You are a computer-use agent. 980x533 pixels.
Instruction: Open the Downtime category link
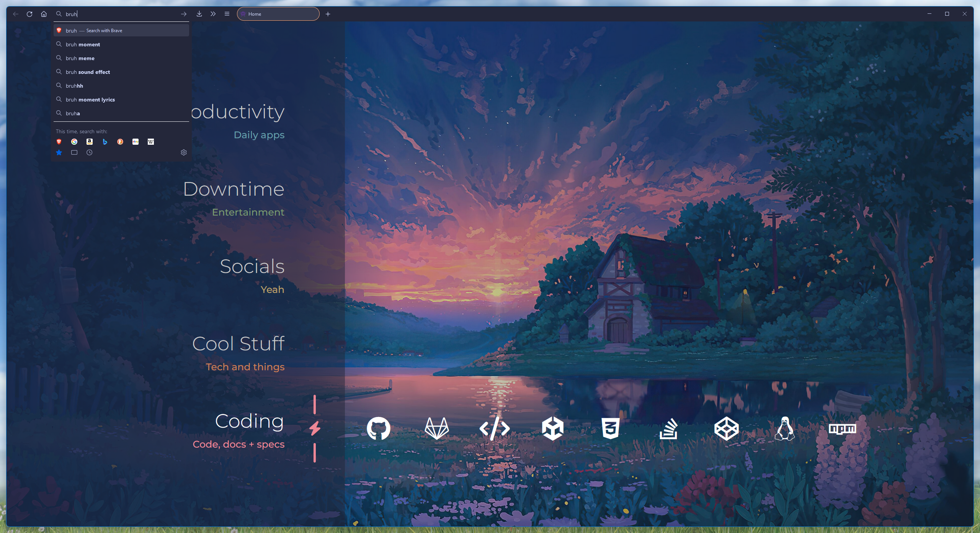click(x=234, y=189)
